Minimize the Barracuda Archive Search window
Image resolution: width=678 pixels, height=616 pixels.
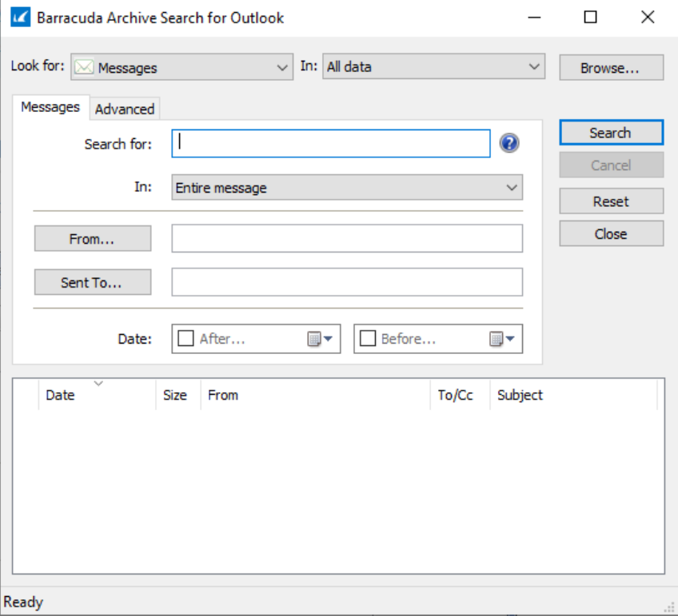534,18
